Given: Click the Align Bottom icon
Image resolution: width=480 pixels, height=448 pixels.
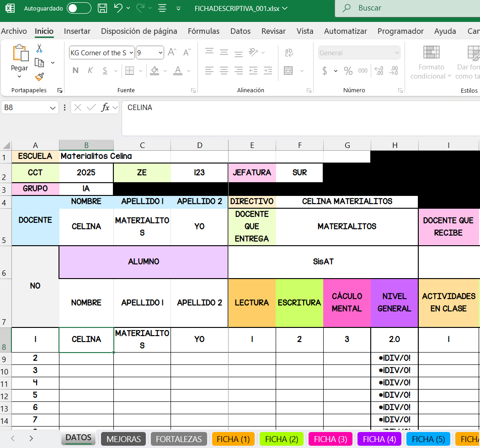Looking at the screenshot, I should (x=239, y=54).
